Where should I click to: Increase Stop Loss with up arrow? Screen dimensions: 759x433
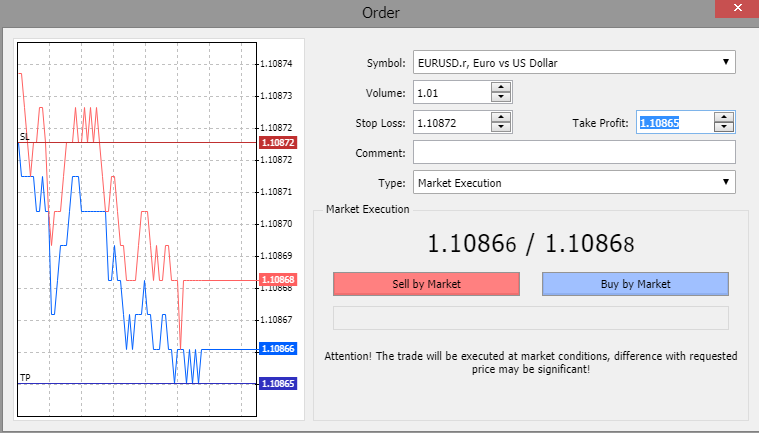point(501,117)
